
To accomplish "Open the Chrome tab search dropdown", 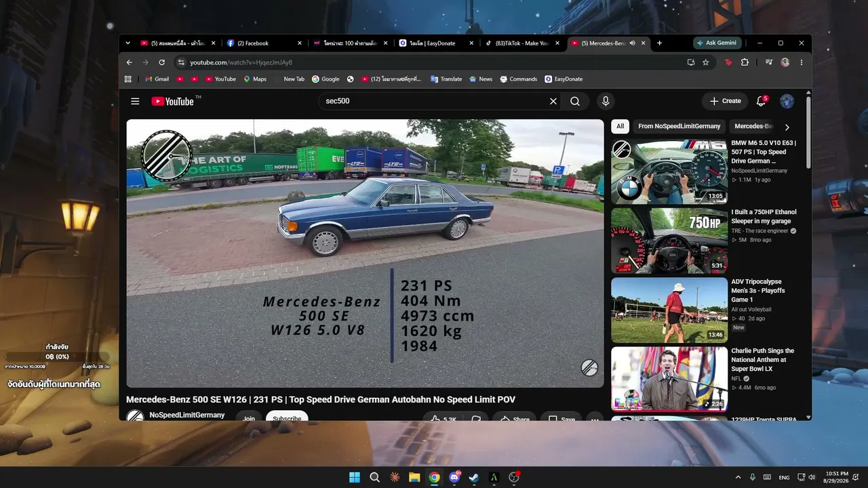I will 127,43.
